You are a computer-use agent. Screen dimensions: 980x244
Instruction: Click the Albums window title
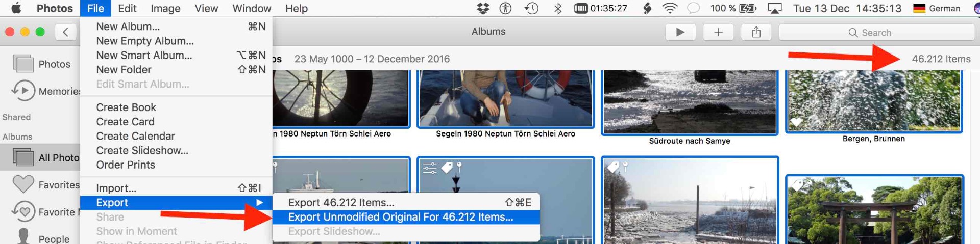(x=488, y=32)
